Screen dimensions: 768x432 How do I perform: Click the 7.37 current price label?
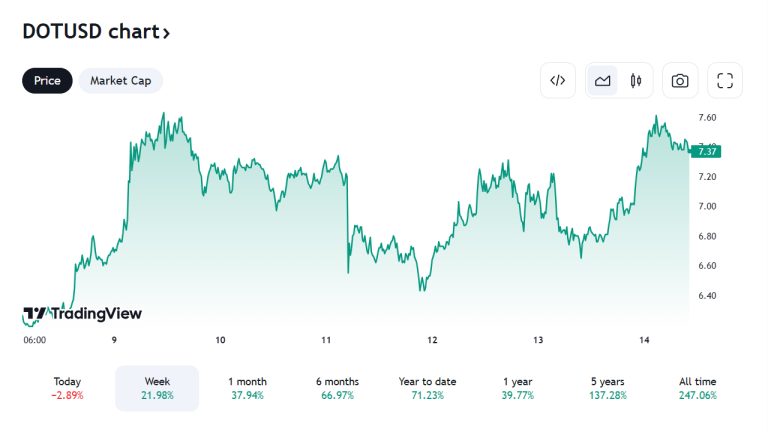(x=706, y=151)
